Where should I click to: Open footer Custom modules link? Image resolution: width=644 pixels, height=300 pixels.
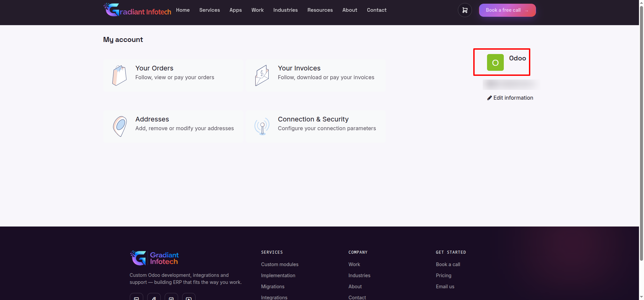coord(280,264)
